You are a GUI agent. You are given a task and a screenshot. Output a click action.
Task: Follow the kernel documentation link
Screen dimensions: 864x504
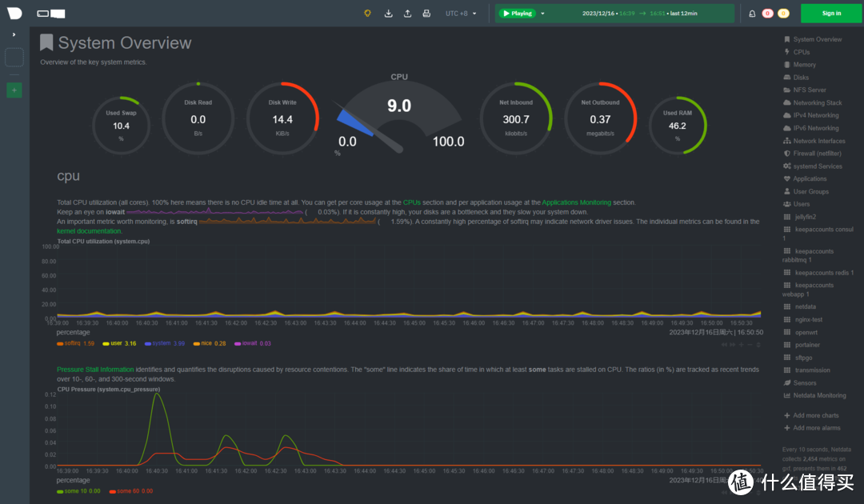(x=89, y=231)
